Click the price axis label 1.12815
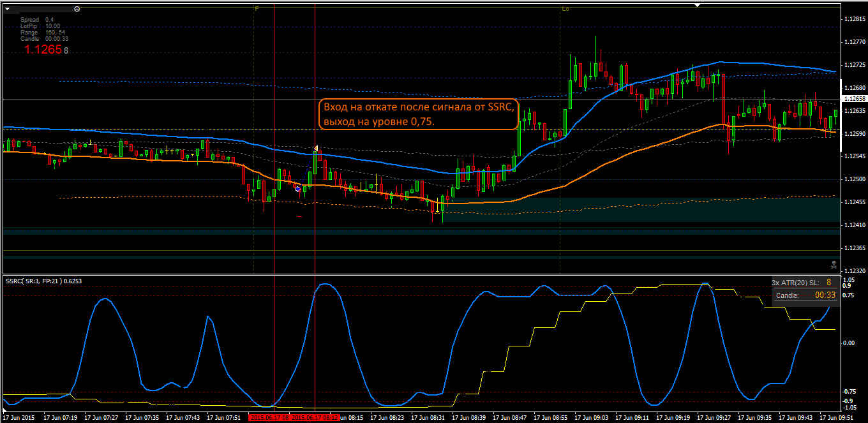Screen dimensions: 868x423 click(x=854, y=19)
